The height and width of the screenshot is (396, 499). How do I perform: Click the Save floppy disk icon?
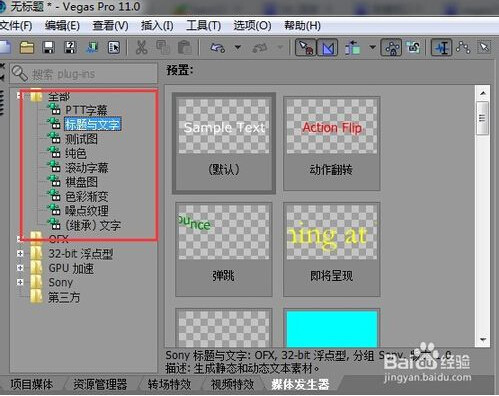49,48
